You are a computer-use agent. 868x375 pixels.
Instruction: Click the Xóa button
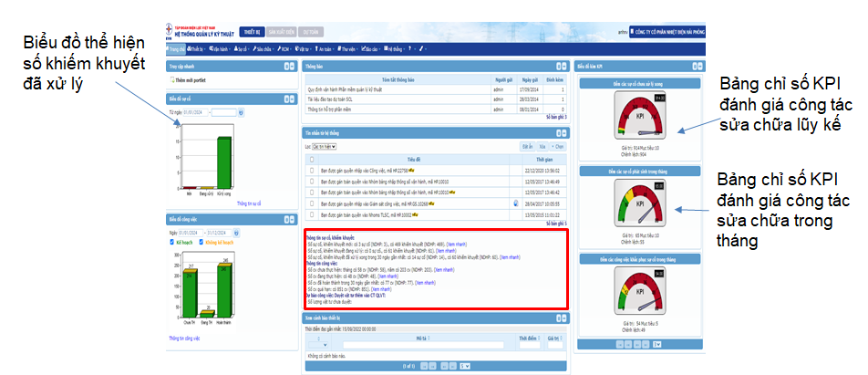click(542, 147)
